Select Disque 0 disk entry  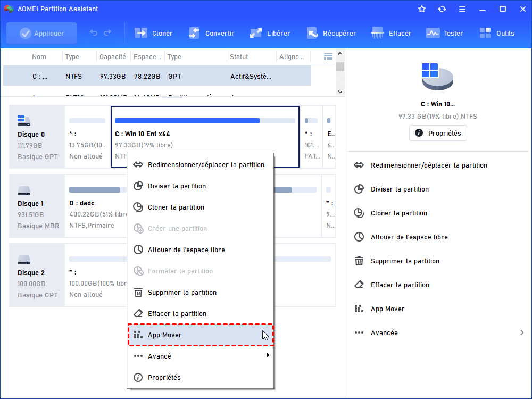[37, 137]
